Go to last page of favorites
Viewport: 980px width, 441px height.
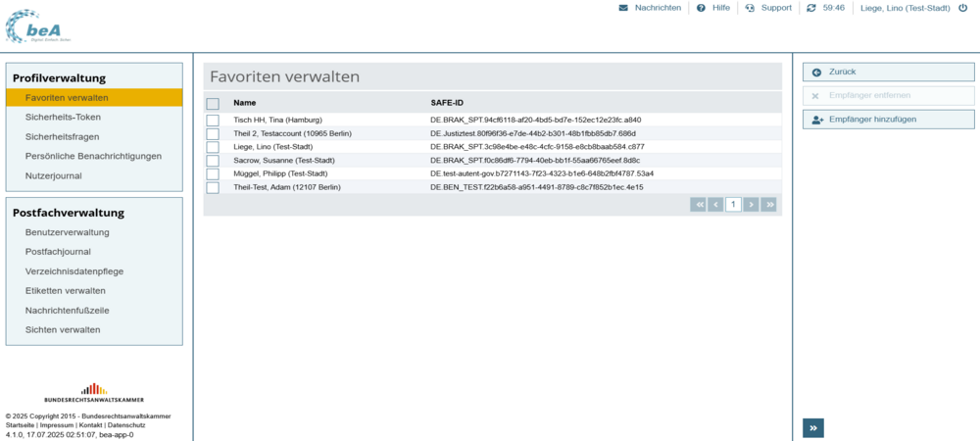tap(769, 205)
